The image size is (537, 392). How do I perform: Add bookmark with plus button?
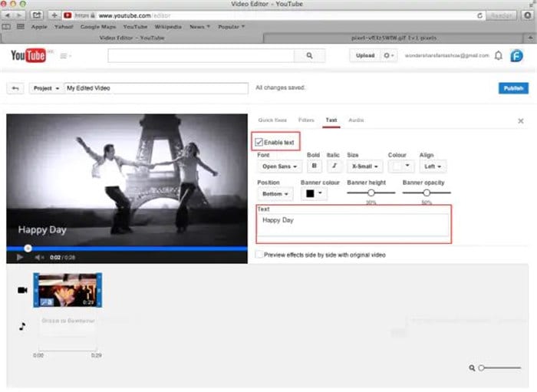[x=54, y=15]
